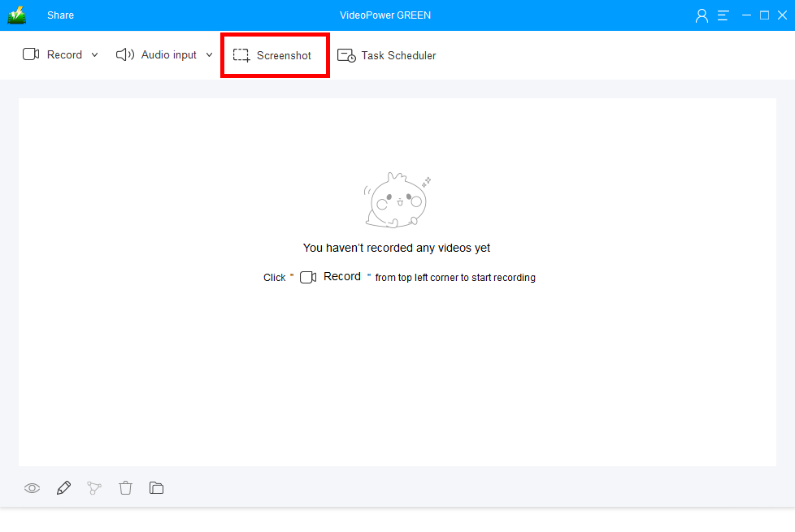Click the Audio input speaker icon
795x532 pixels.
click(x=124, y=54)
